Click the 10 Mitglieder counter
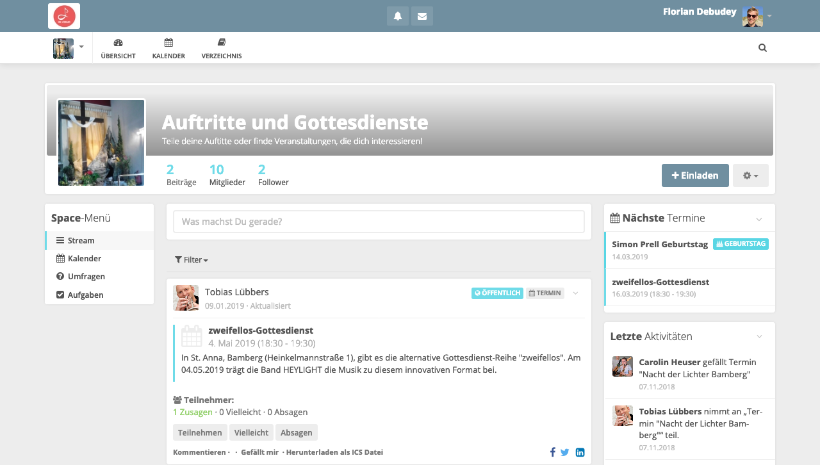This screenshot has width=820, height=465. (227, 175)
